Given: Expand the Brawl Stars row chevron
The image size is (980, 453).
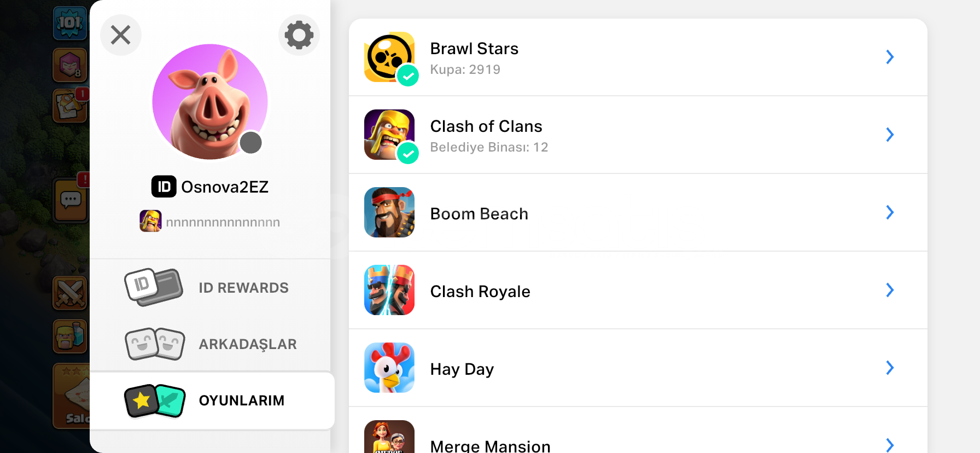Looking at the screenshot, I should [x=890, y=57].
